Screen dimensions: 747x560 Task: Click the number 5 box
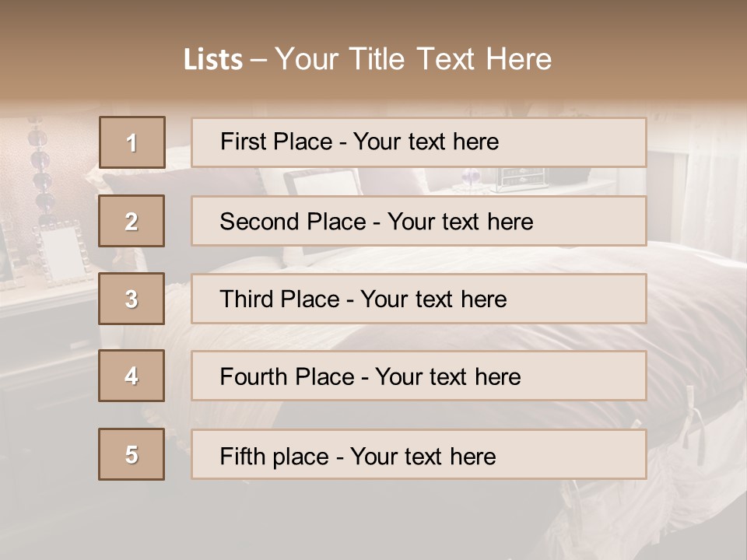(x=132, y=454)
